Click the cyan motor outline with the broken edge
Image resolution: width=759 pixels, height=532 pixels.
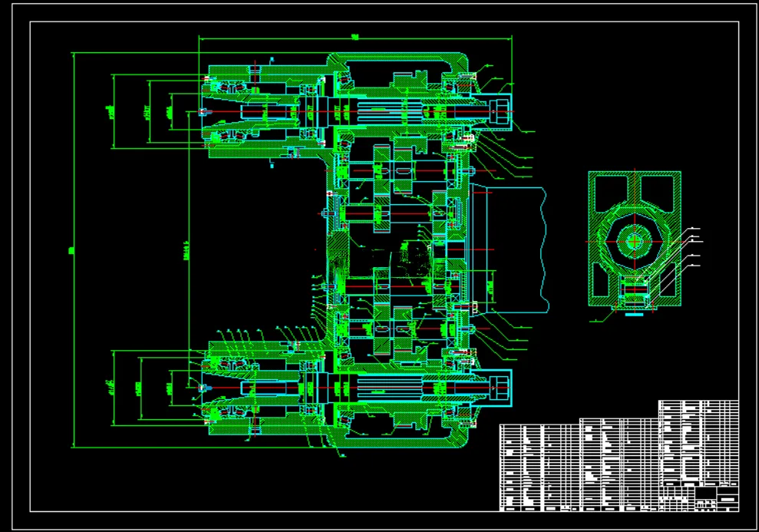click(510, 249)
